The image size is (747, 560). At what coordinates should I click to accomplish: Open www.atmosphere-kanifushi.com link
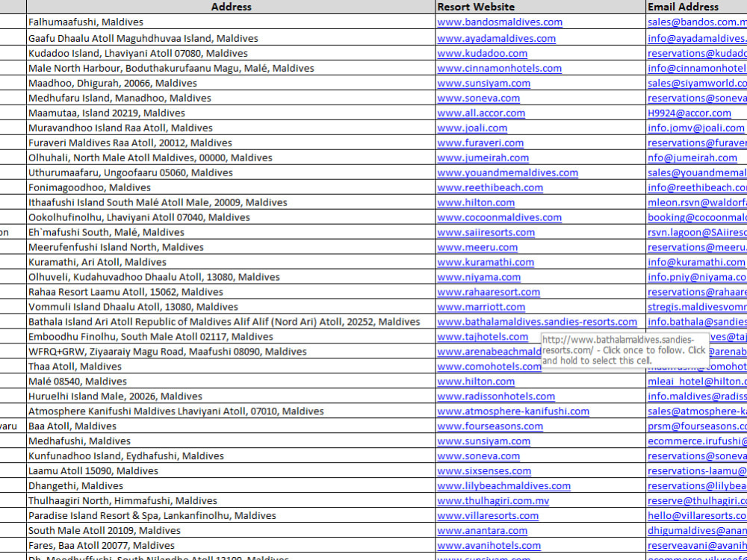(x=513, y=411)
